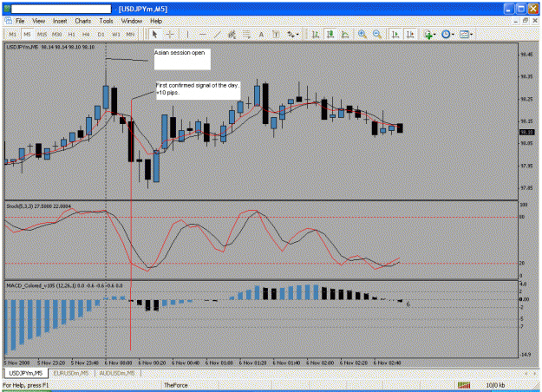Switch to M15 timeframe

42,34
